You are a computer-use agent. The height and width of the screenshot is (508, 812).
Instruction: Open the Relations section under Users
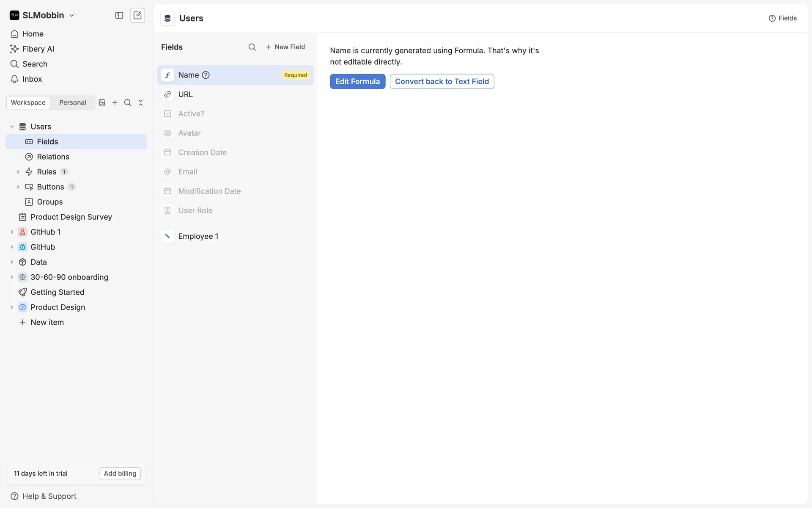(53, 157)
